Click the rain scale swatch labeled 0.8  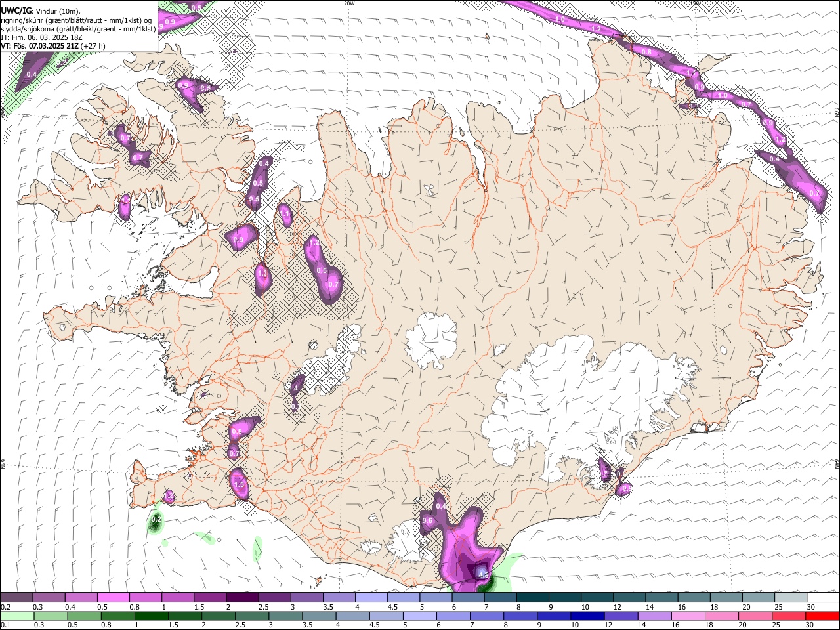[x=117, y=616]
